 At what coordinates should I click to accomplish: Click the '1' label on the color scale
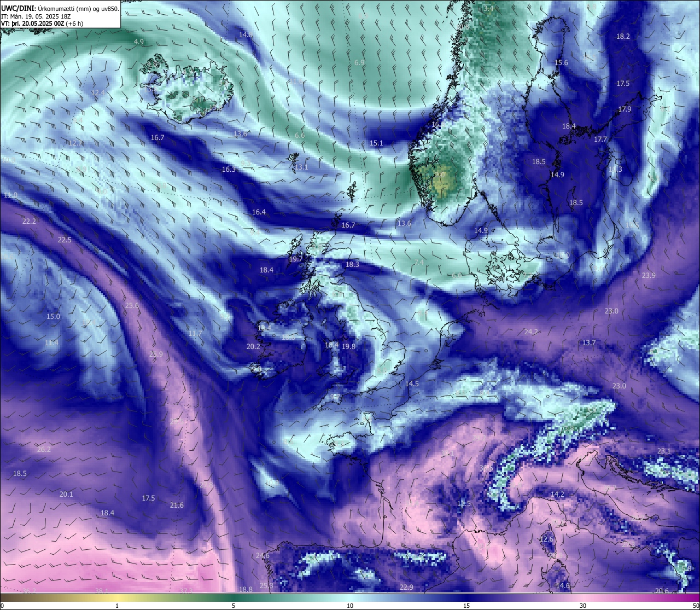tap(117, 606)
